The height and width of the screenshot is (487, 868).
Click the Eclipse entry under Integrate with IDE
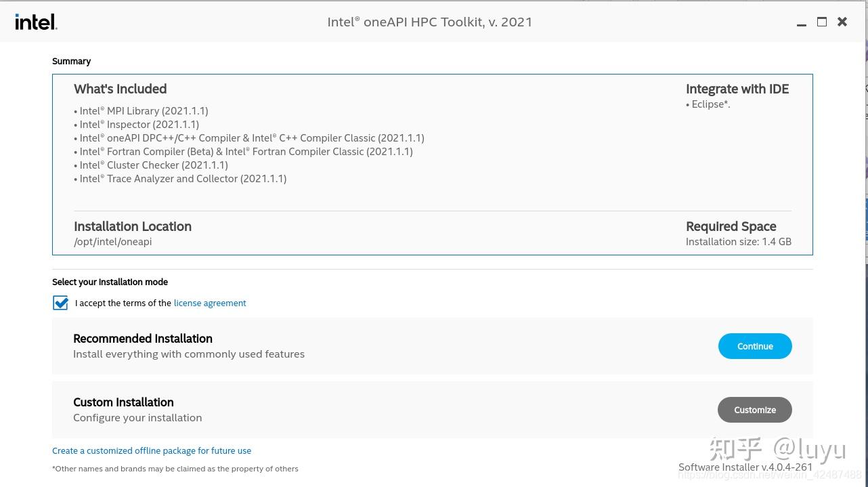click(708, 104)
